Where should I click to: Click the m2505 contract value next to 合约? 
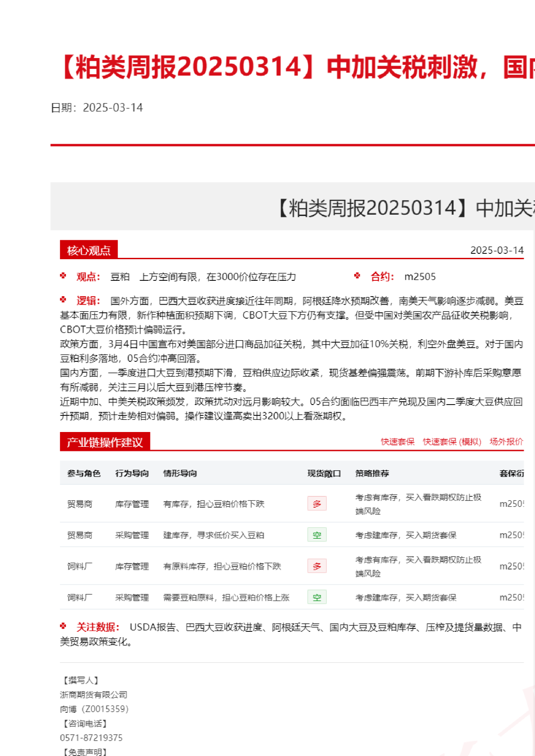pos(420,277)
